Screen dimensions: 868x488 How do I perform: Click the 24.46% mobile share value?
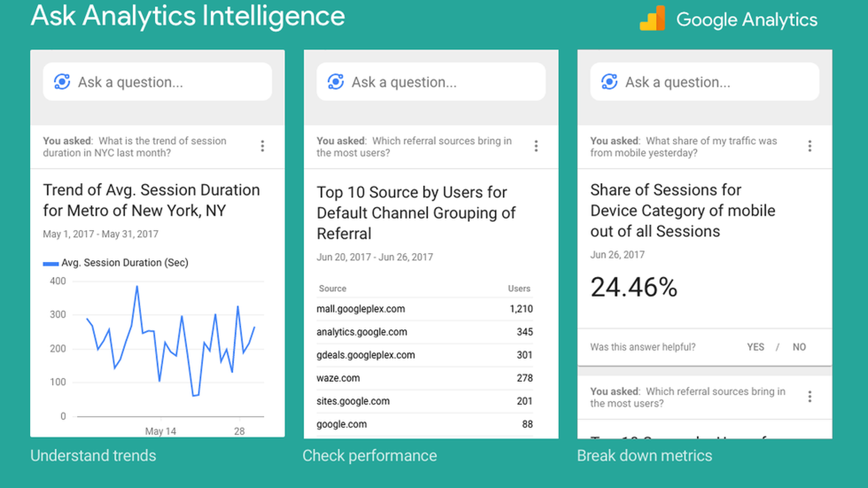pos(633,287)
